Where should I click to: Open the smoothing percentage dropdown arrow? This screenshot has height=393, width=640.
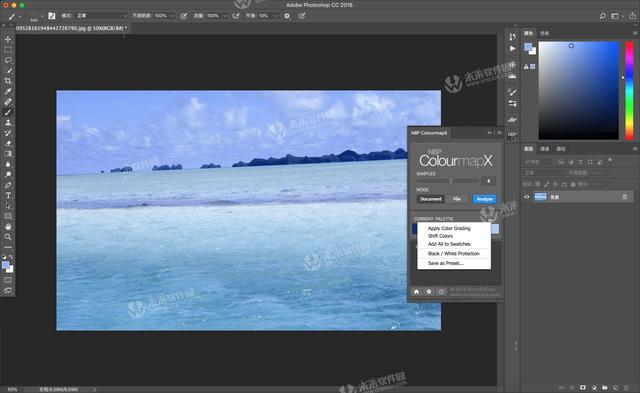click(276, 16)
